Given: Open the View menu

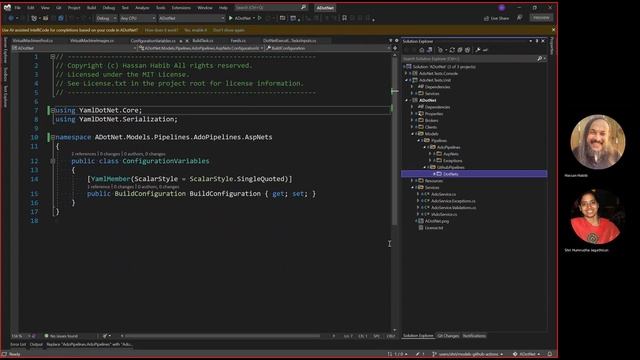Looking at the screenshot, I should (x=45, y=8).
